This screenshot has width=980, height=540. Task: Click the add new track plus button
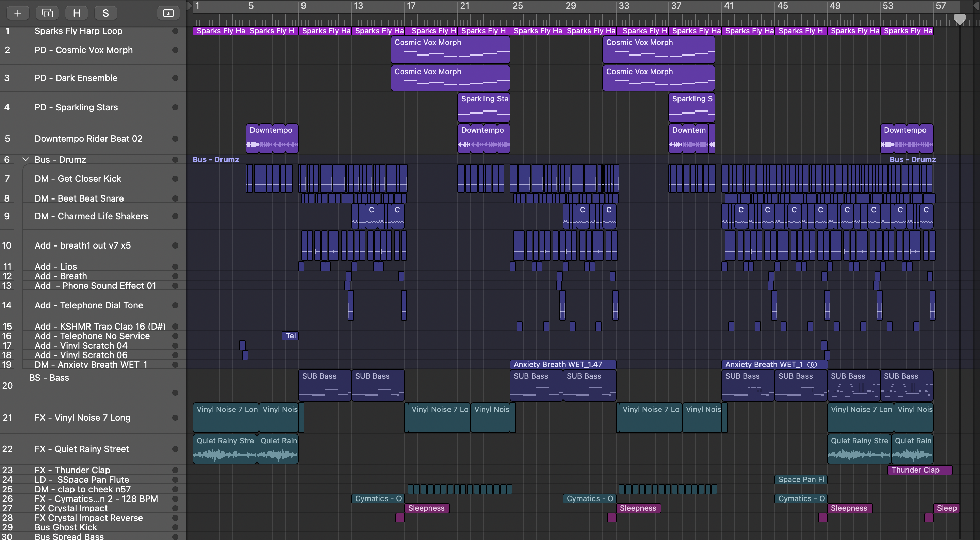pyautogui.click(x=17, y=13)
